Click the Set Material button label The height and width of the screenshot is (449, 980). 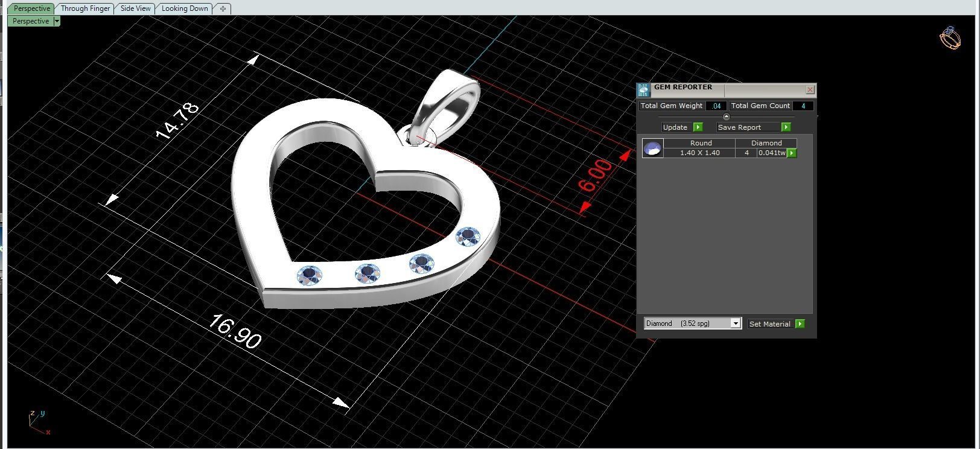click(x=769, y=324)
